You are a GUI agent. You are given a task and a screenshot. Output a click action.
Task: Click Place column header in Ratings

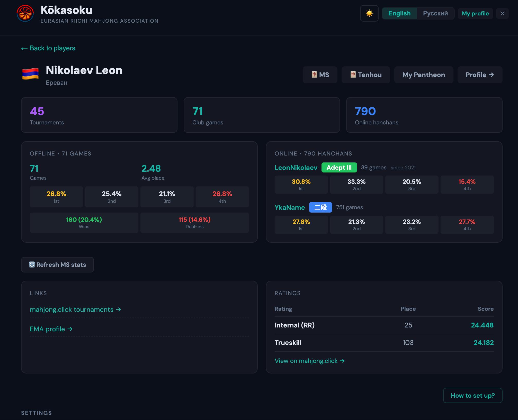408,309
